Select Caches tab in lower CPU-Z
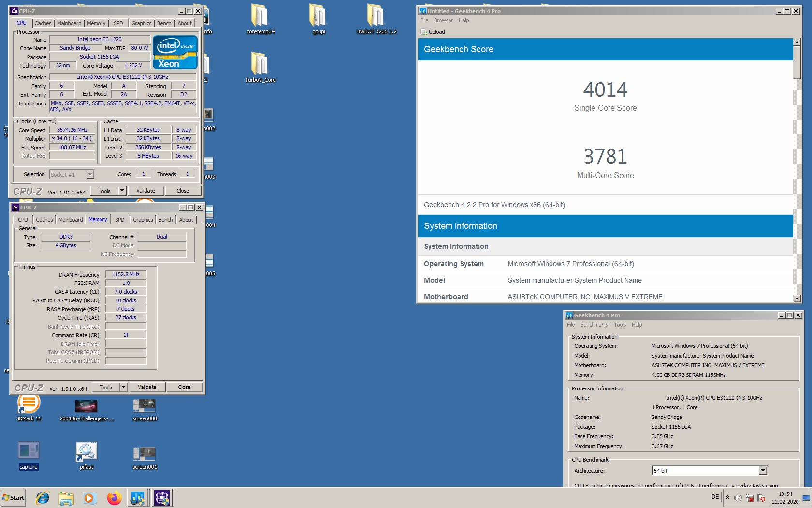Image resolution: width=812 pixels, height=508 pixels. [x=44, y=220]
